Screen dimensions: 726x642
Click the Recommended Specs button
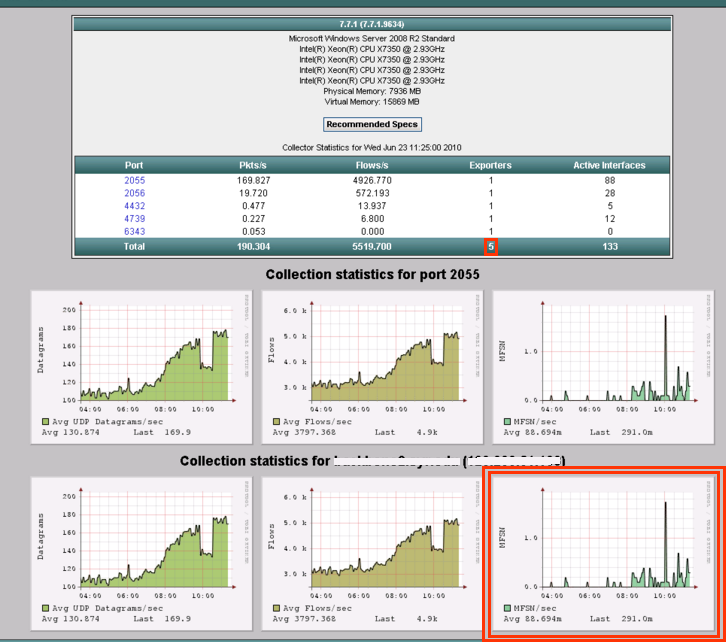[373, 125]
